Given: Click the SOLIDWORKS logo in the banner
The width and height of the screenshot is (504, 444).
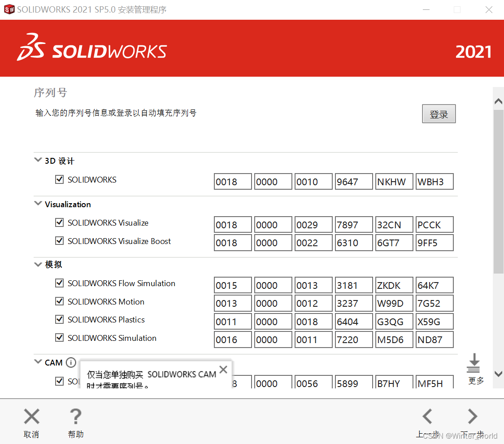Looking at the screenshot, I should pyautogui.click(x=92, y=48).
